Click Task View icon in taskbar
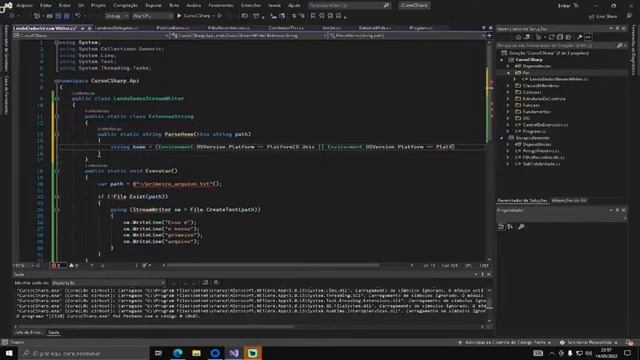Image resolution: width=640 pixels, height=360 pixels. click(158, 353)
